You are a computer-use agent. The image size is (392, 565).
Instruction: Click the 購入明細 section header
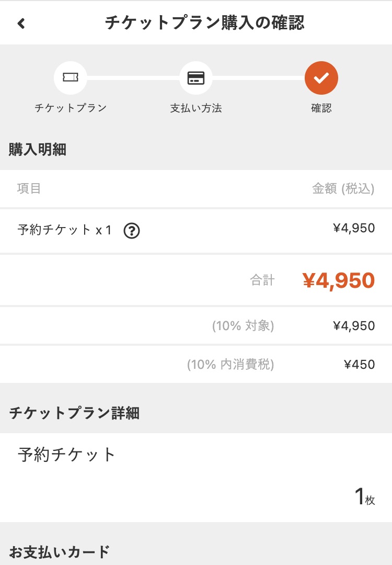tap(38, 149)
